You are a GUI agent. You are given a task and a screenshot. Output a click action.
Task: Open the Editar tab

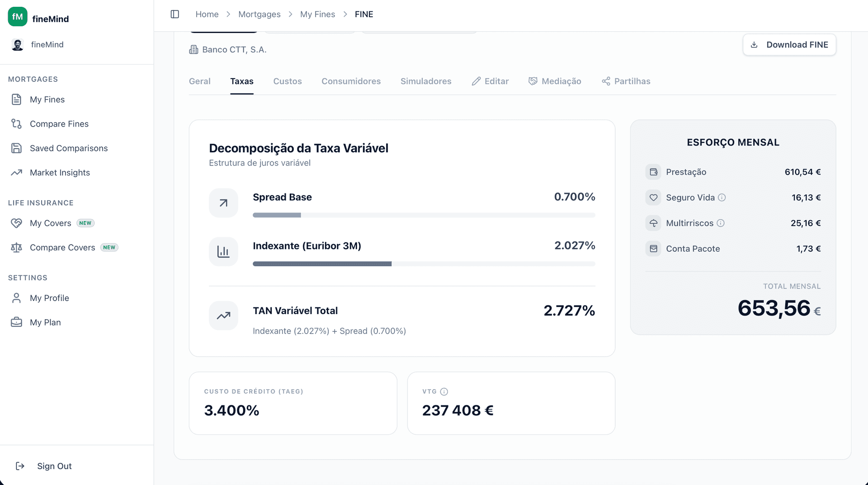point(490,81)
